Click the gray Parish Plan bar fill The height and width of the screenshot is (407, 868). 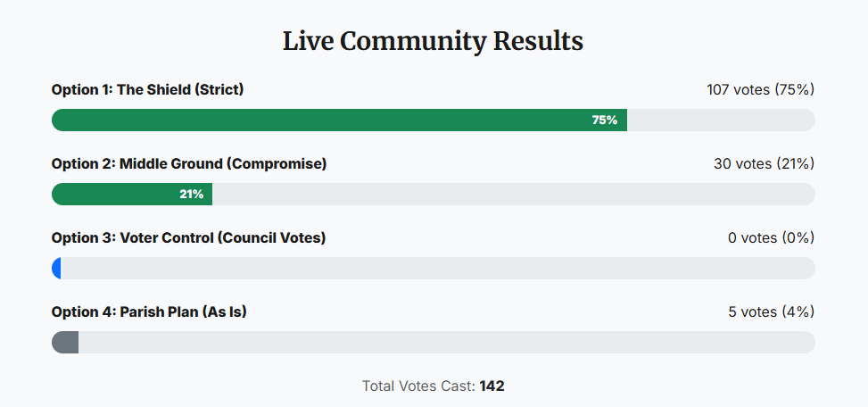coord(66,343)
